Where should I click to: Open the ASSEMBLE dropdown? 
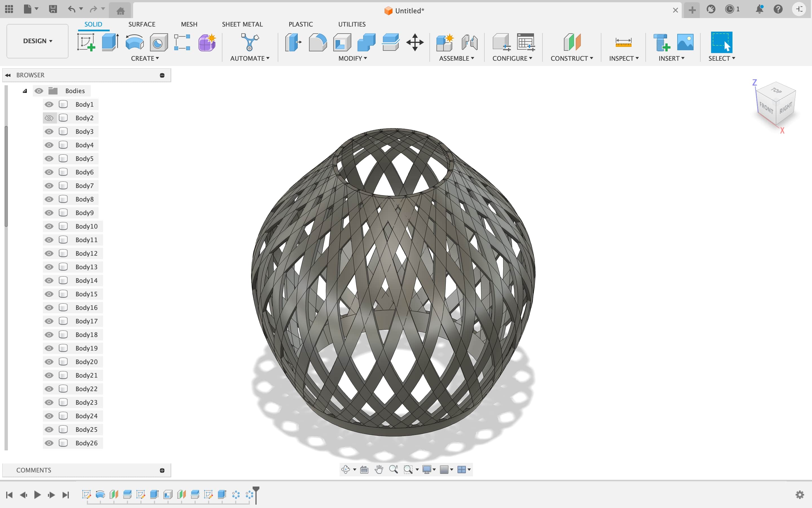click(x=457, y=58)
